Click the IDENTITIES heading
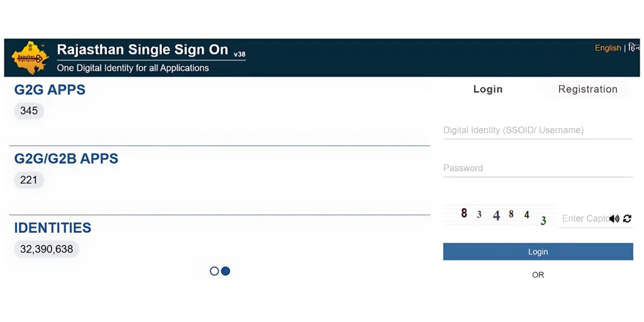Image resolution: width=644 pixels, height=322 pixels. [x=53, y=228]
